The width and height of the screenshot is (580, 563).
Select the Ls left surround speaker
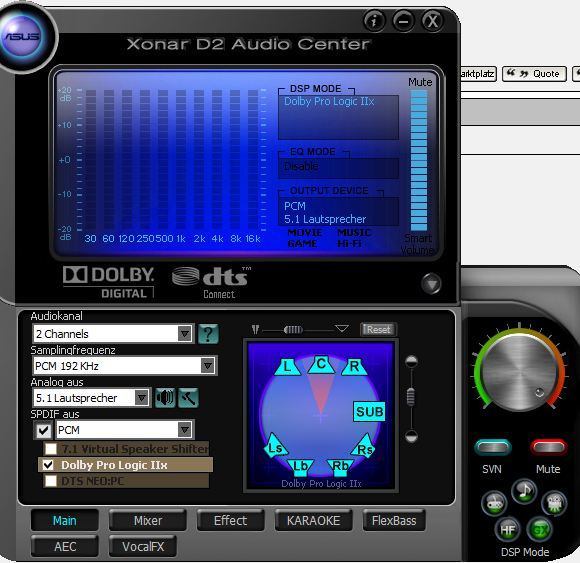(x=275, y=446)
